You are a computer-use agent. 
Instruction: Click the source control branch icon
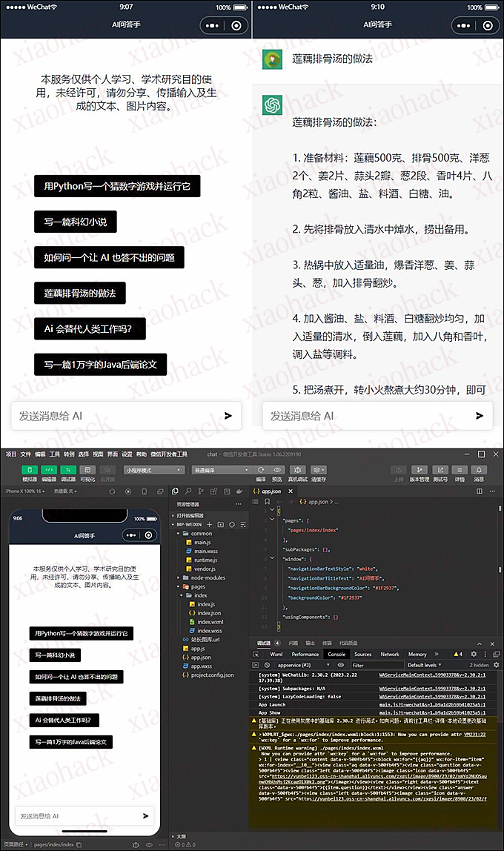coord(201,491)
